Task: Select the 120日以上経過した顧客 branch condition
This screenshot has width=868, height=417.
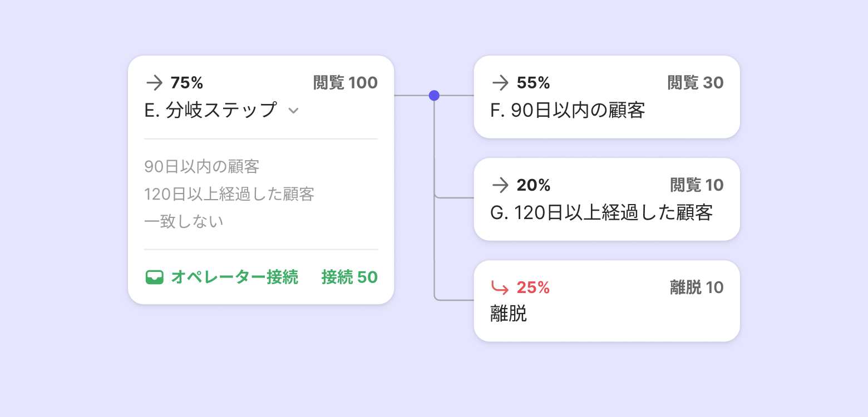Action: 229,194
